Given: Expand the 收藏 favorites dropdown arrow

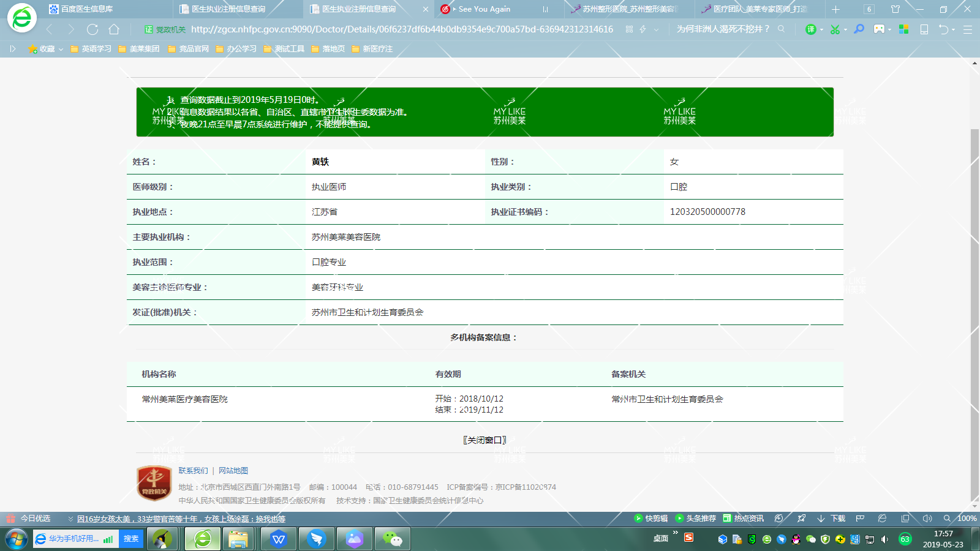Looking at the screenshot, I should [61, 49].
